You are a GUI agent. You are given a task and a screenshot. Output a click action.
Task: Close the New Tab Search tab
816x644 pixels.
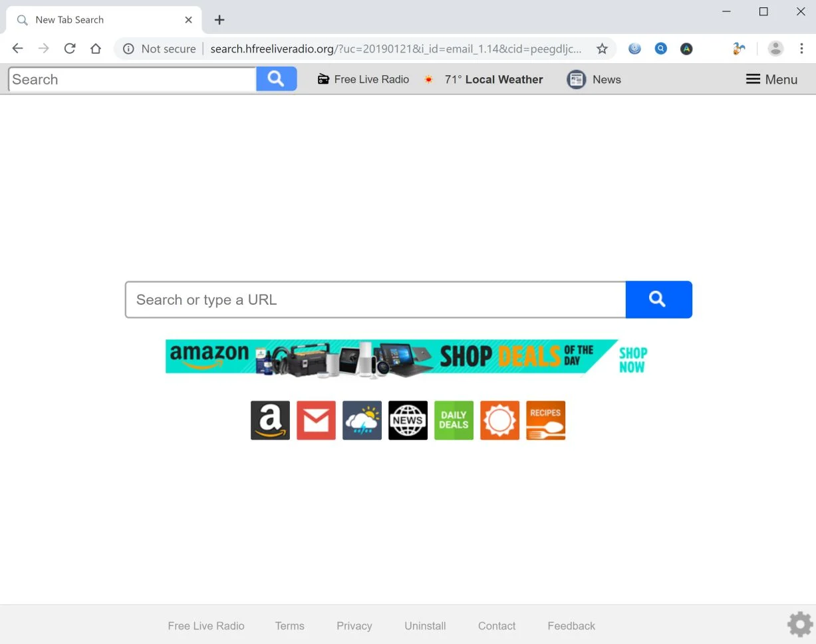click(188, 20)
